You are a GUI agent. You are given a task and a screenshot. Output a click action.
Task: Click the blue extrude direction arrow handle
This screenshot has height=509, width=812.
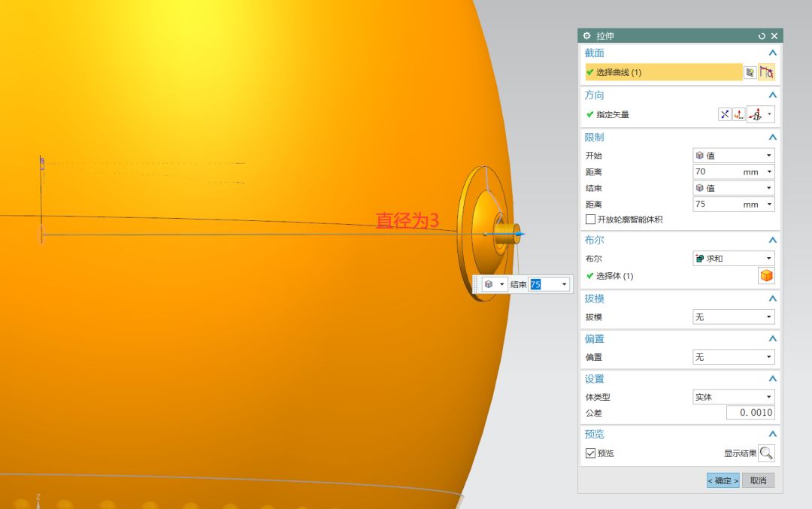520,234
